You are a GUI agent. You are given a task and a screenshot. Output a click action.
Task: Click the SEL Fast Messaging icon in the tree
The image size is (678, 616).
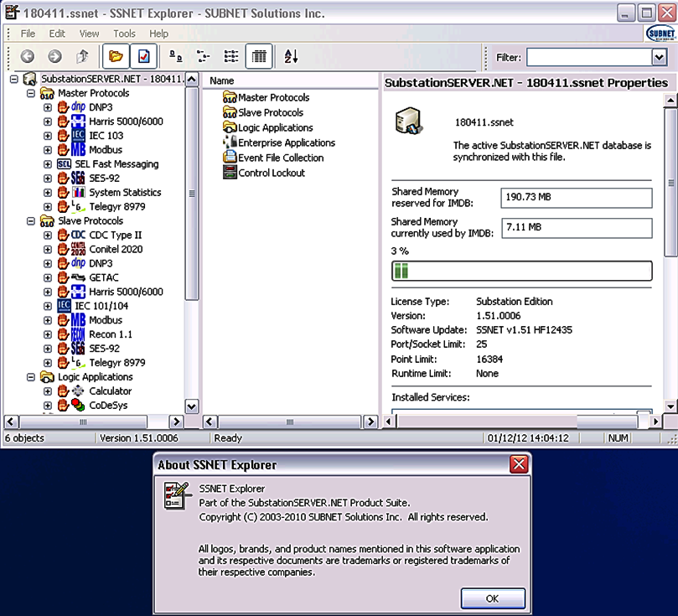(64, 164)
